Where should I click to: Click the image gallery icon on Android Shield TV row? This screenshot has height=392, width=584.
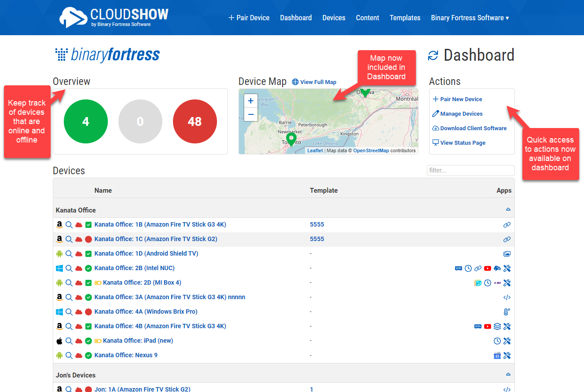point(507,254)
